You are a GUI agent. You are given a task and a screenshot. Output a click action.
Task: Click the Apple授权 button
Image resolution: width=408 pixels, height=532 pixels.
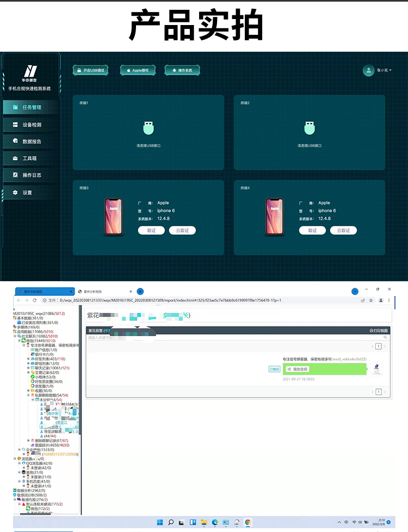(x=138, y=70)
